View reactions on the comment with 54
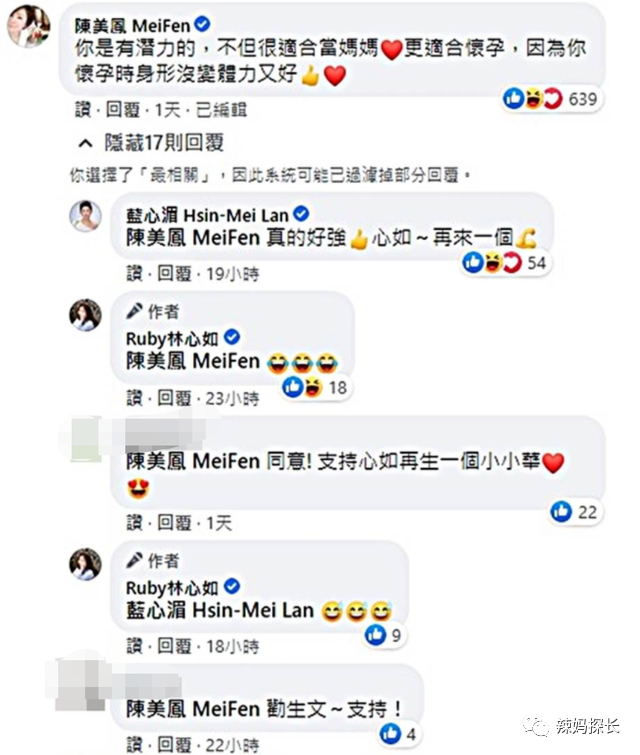Screen dimensions: 640x755 pos(504,263)
